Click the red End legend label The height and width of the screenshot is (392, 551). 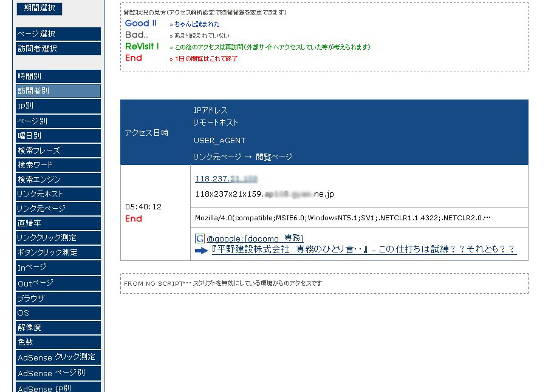134,58
